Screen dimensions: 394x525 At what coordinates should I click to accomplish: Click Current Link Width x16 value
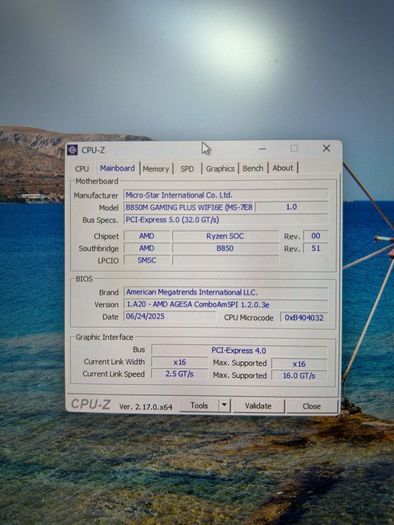click(x=180, y=362)
